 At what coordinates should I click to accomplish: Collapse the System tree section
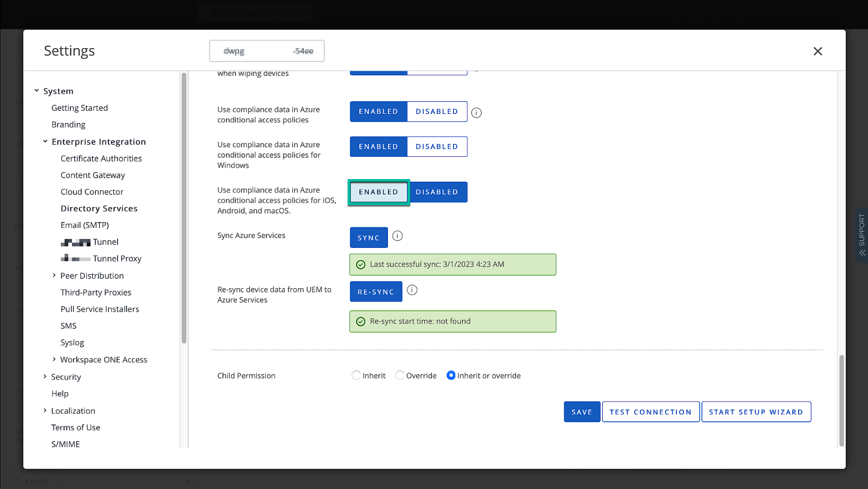pos(37,91)
